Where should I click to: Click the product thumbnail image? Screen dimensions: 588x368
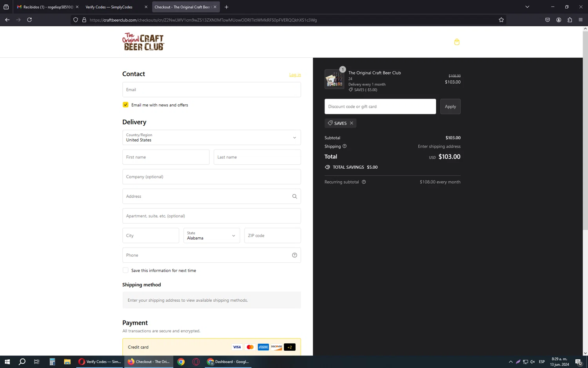pos(334,79)
